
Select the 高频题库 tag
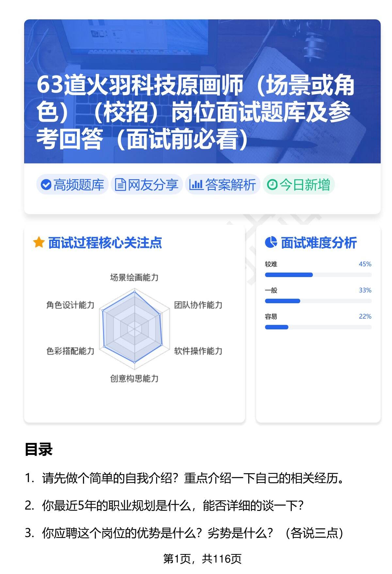pyautogui.click(x=72, y=185)
